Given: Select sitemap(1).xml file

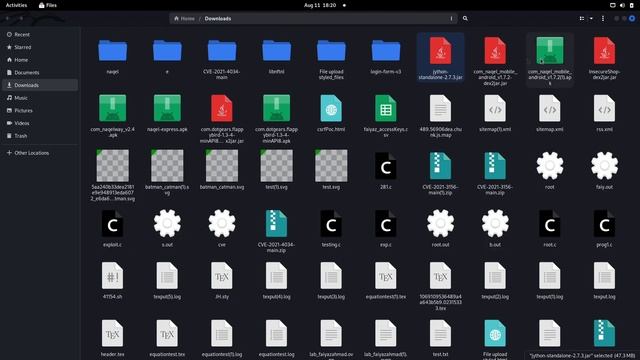Looking at the screenshot, I should (495, 113).
